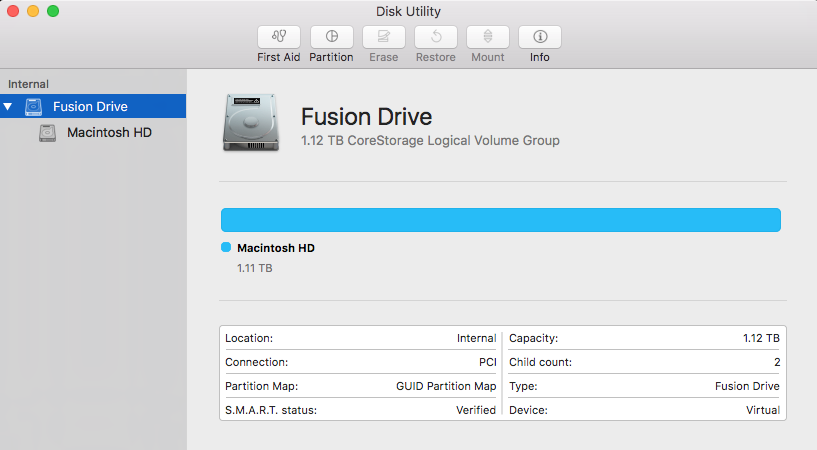Click the Partition Map: label
Viewport: 817px width, 450px height.
(x=262, y=386)
